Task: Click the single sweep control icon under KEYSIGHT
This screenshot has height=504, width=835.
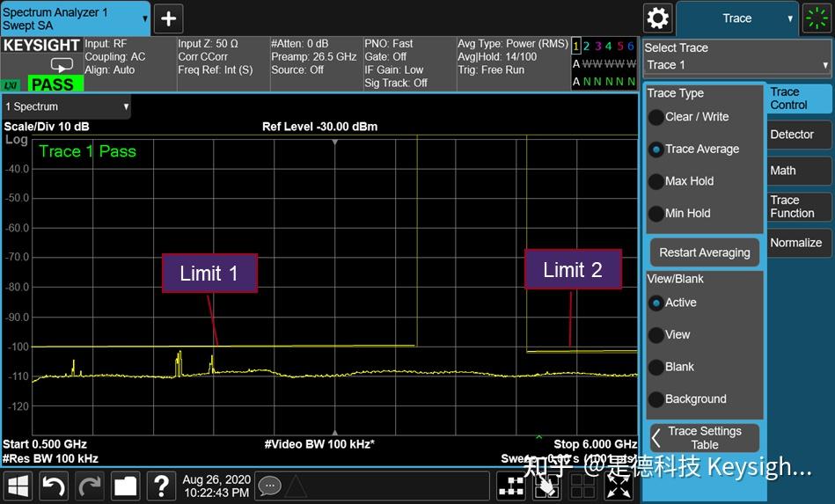Action: tap(62, 65)
